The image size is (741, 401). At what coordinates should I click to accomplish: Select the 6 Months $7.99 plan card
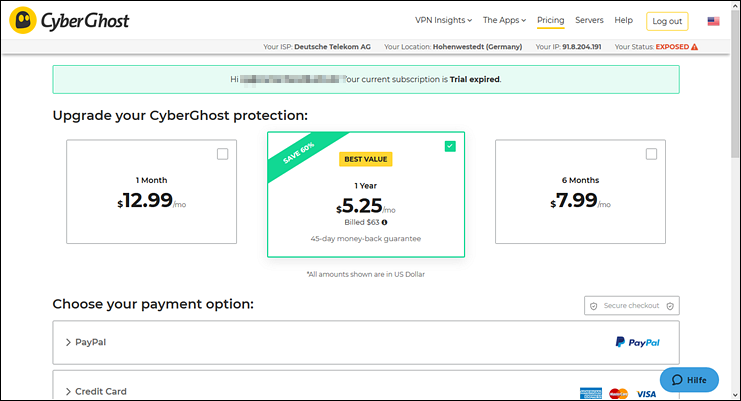(580, 192)
